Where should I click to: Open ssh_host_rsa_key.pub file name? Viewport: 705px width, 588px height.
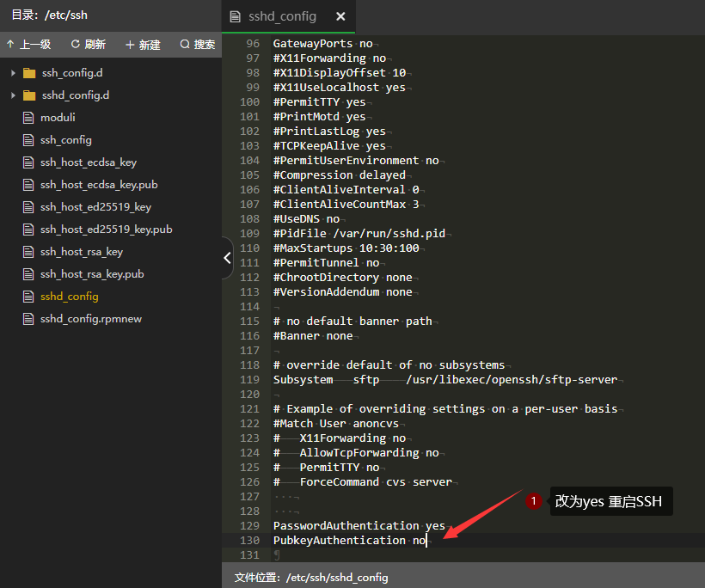click(92, 274)
